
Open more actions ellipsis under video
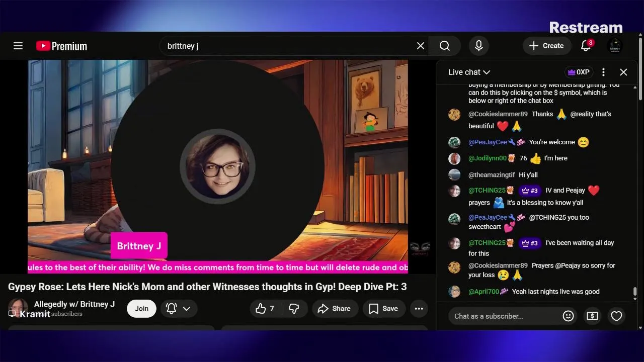point(419,309)
